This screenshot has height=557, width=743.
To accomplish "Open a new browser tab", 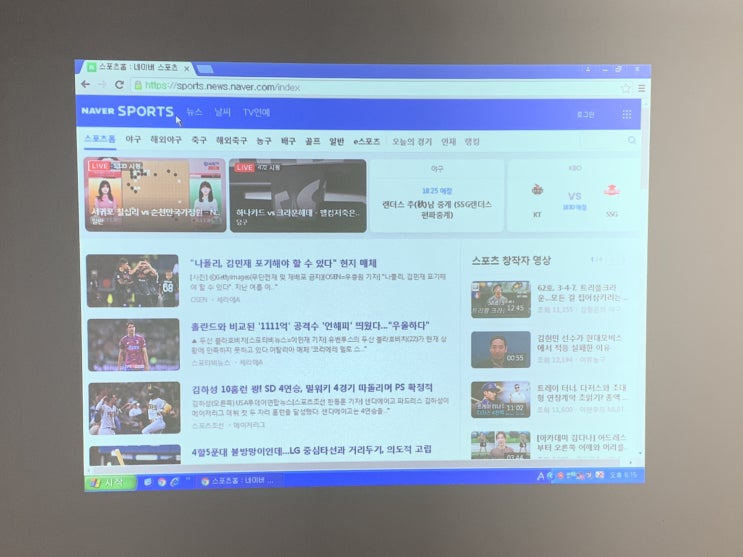I will (x=205, y=69).
